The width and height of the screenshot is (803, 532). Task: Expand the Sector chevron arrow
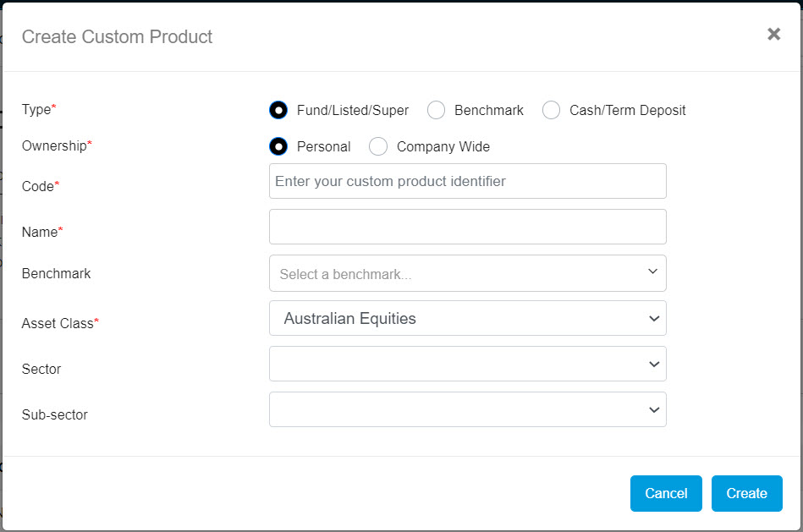pos(653,364)
